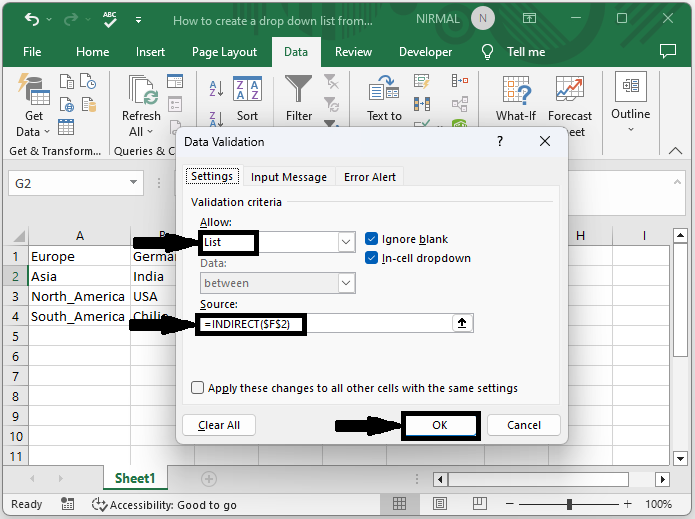Sort A to Z ascending
Screen dimensions: 695x519
point(216,89)
